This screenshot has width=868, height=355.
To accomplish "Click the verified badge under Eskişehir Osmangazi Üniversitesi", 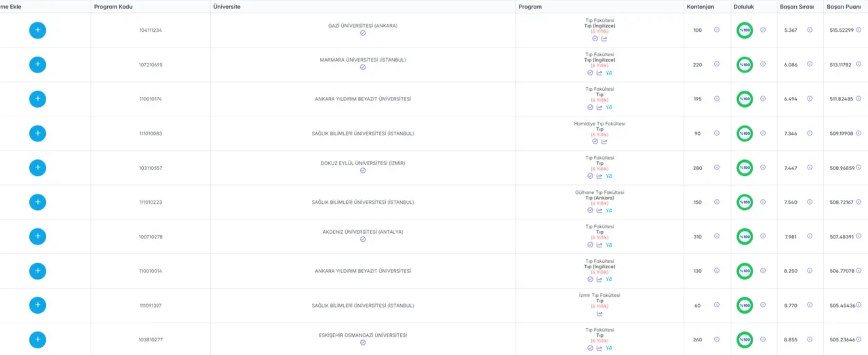I will coord(363,342).
